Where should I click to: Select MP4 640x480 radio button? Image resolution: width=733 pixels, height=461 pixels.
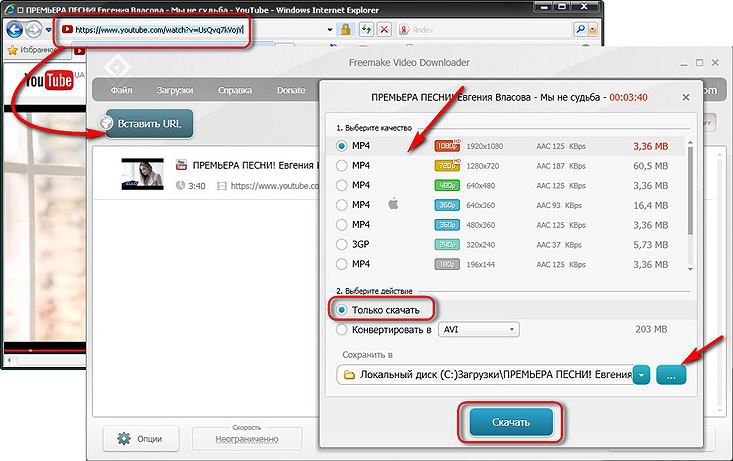click(x=342, y=185)
